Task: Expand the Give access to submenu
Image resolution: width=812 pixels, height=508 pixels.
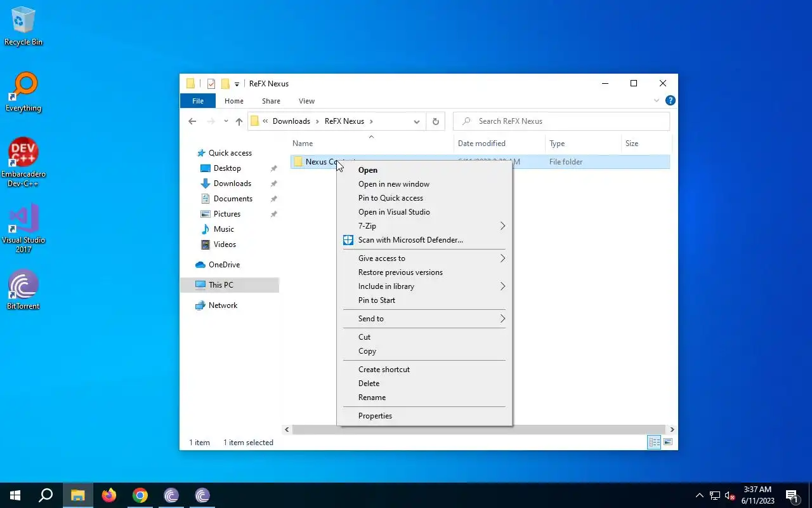Action: [x=424, y=258]
